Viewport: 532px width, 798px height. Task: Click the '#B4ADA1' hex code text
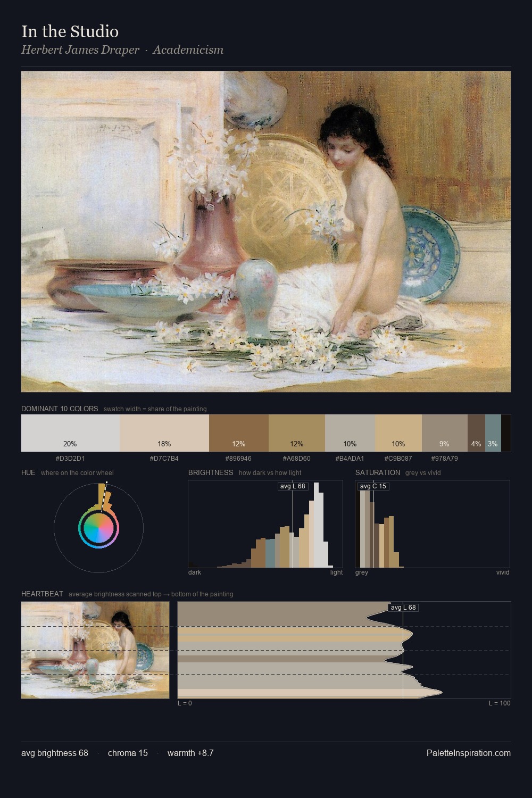click(x=350, y=458)
